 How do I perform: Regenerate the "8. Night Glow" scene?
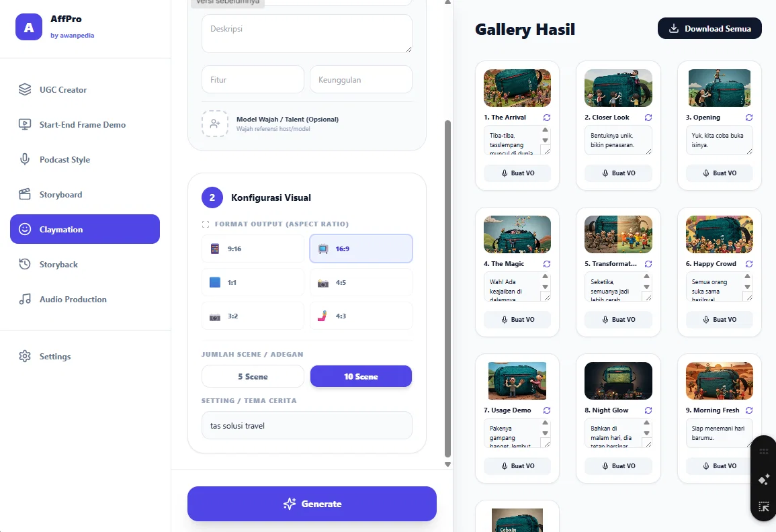(648, 410)
